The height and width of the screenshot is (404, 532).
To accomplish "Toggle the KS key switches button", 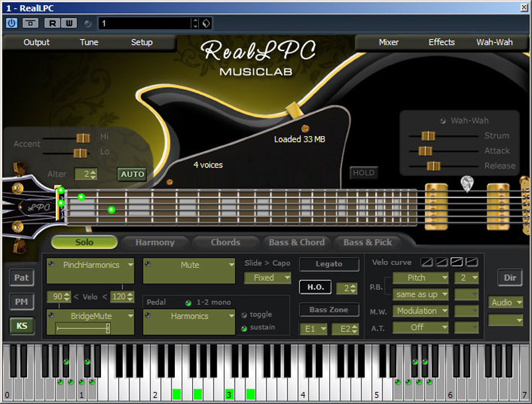I will (22, 326).
